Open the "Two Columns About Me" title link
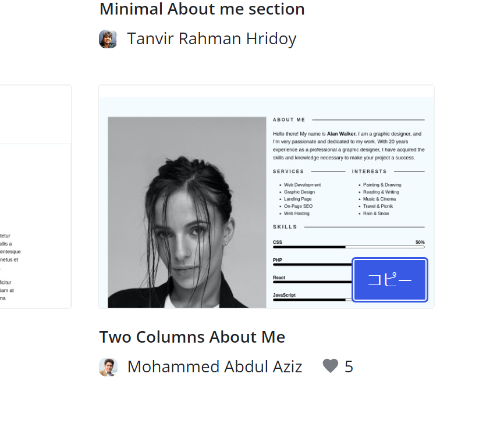Image resolution: width=504 pixels, height=427 pixels. [192, 337]
